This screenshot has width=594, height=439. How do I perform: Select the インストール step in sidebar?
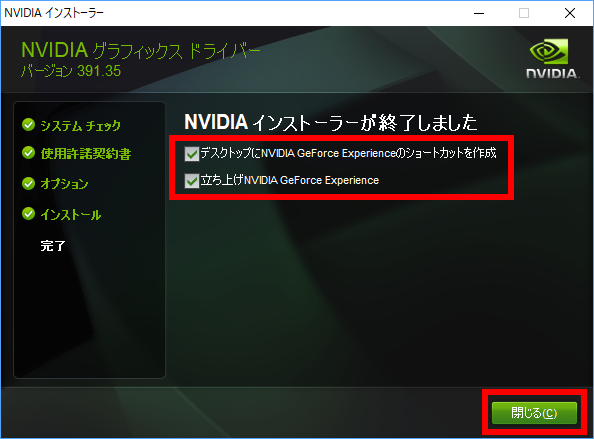[x=70, y=215]
